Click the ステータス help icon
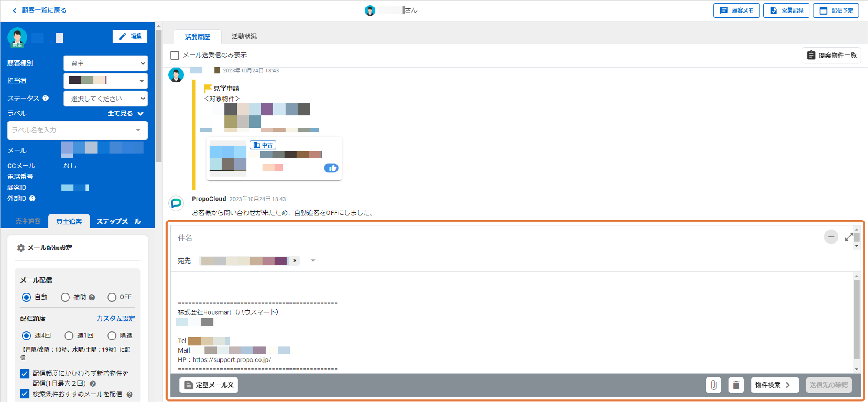Screen dimensions: 868x402 click(x=46, y=98)
